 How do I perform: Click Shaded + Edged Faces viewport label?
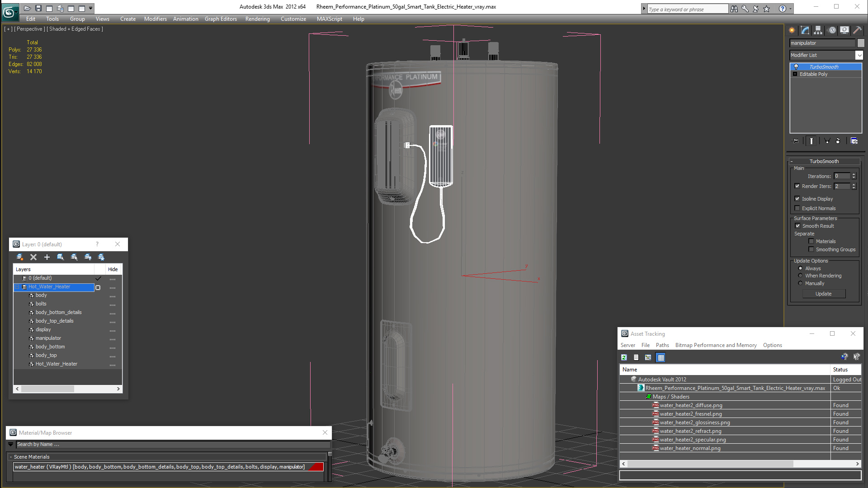(x=76, y=29)
